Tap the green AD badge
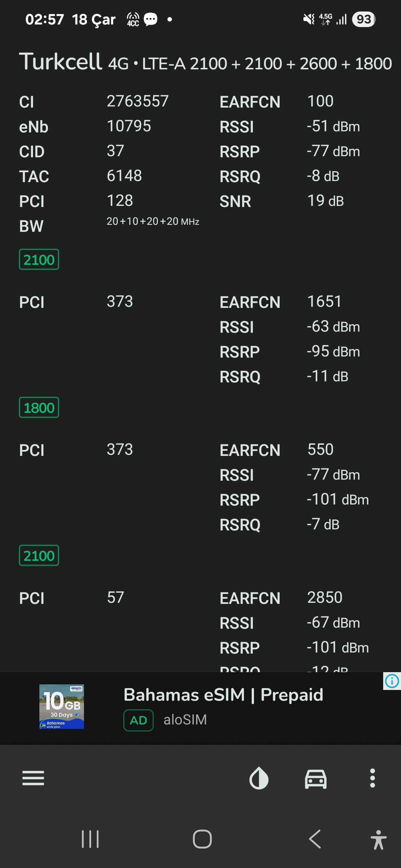Image resolution: width=401 pixels, height=868 pixels. click(x=138, y=720)
